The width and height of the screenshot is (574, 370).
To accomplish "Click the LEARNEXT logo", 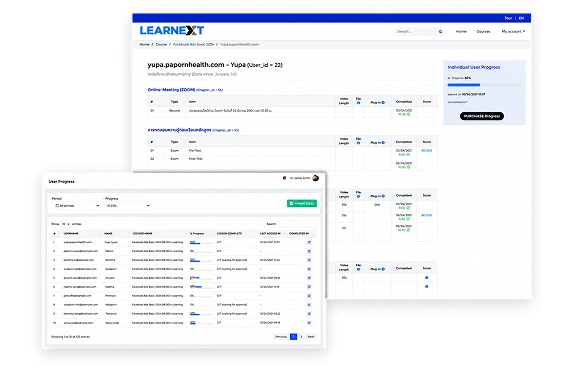I will 172,30.
